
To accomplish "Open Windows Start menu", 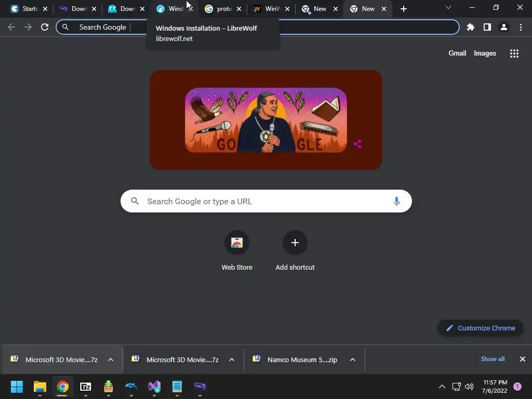I will click(17, 387).
